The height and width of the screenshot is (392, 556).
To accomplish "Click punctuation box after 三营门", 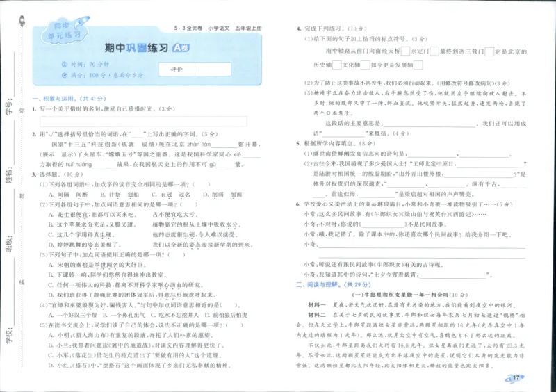I will [489, 51].
